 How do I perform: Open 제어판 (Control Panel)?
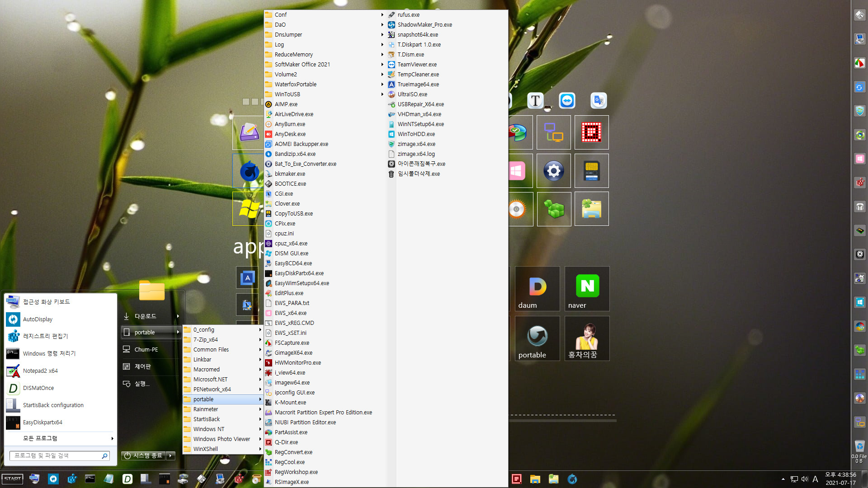click(x=151, y=366)
